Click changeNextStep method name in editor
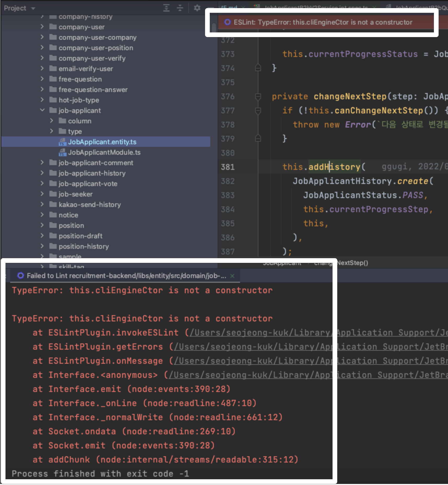Screen dimensions: 448x485 350,96
